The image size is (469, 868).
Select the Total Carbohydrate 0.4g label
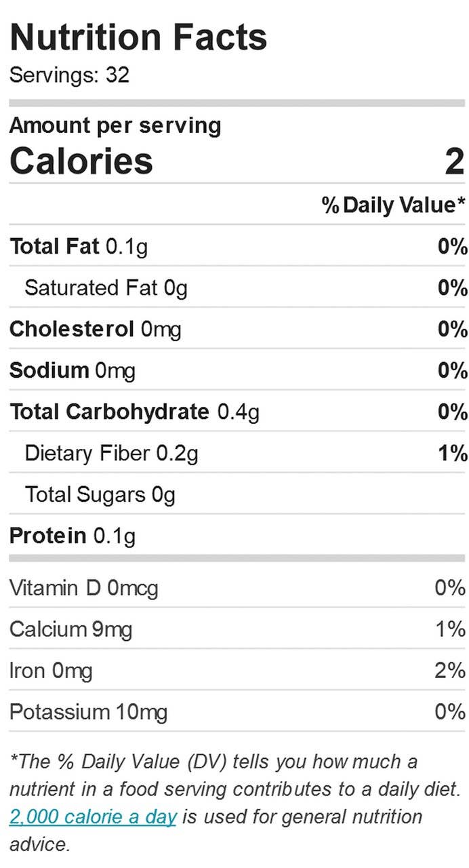pyautogui.click(x=134, y=412)
